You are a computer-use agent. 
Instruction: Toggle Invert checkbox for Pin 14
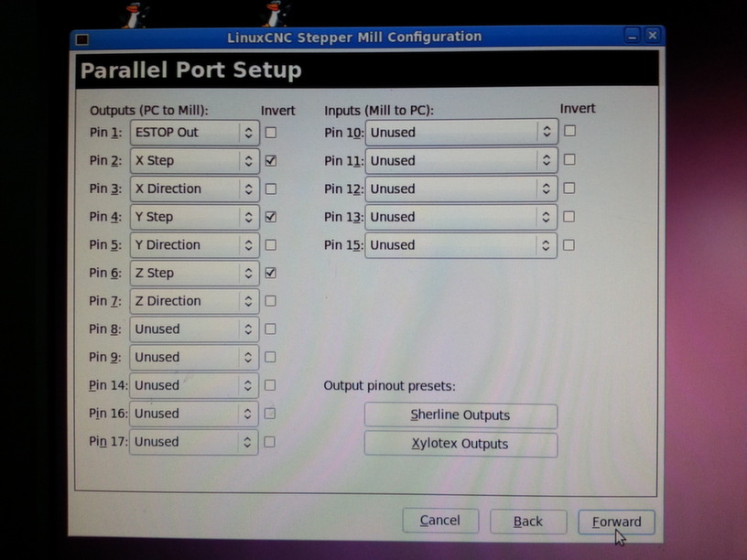point(270,385)
